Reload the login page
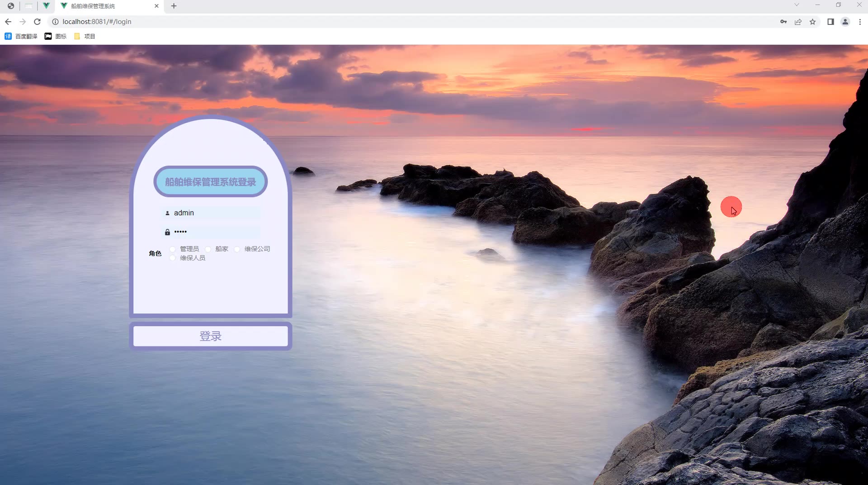The height and width of the screenshot is (485, 868). click(x=38, y=22)
